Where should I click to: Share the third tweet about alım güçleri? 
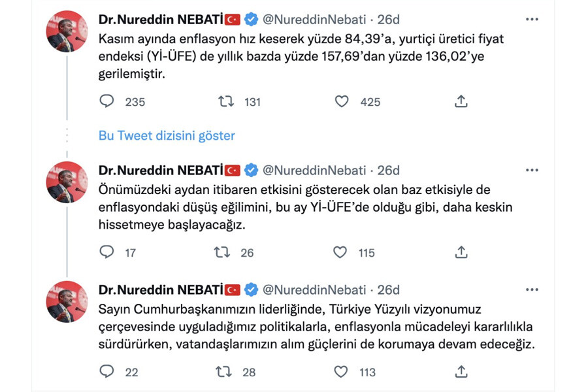pos(461,372)
